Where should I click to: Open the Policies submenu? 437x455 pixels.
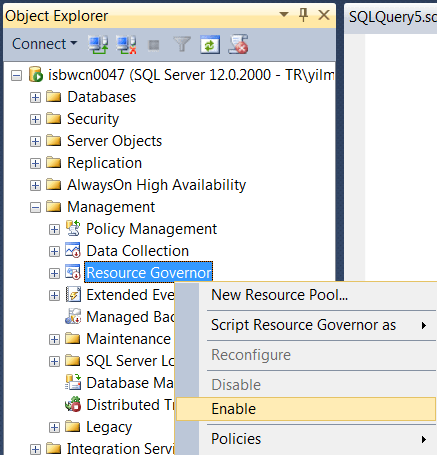[306, 439]
